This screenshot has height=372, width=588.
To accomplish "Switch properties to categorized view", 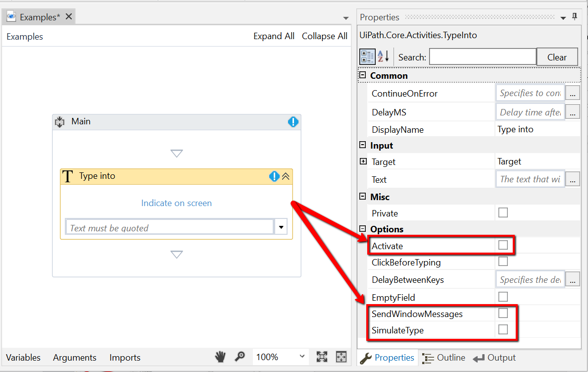I will [x=367, y=56].
